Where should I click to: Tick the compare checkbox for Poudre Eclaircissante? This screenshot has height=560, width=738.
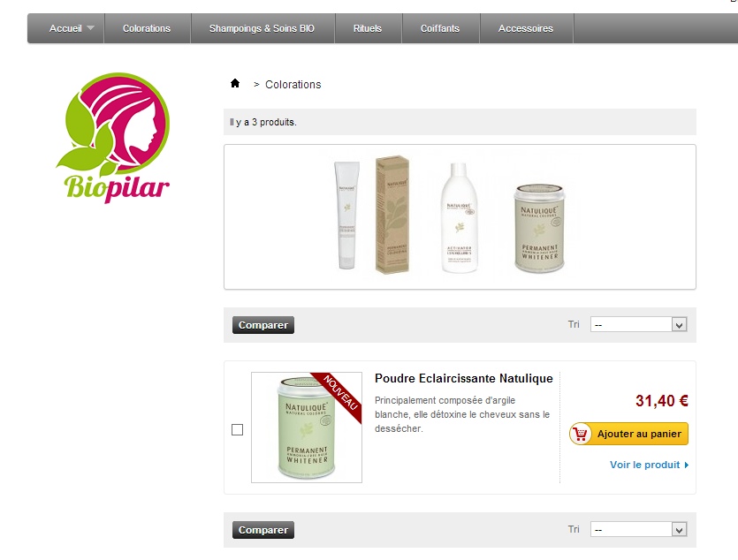(237, 430)
